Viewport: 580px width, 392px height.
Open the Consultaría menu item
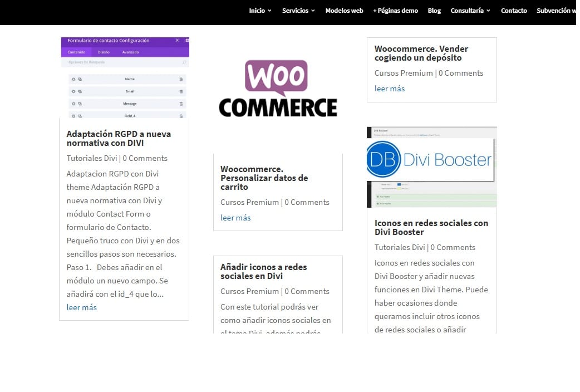[x=467, y=11]
